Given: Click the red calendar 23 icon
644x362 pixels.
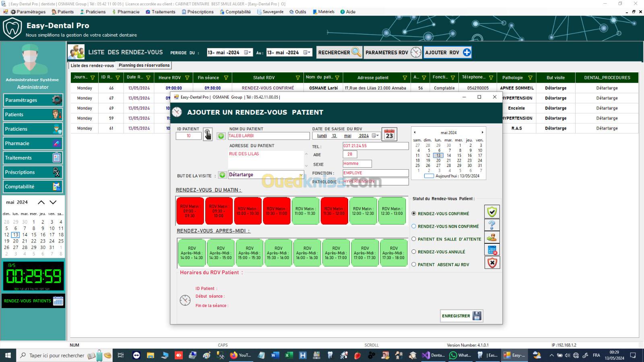Looking at the screenshot, I should click(x=389, y=134).
